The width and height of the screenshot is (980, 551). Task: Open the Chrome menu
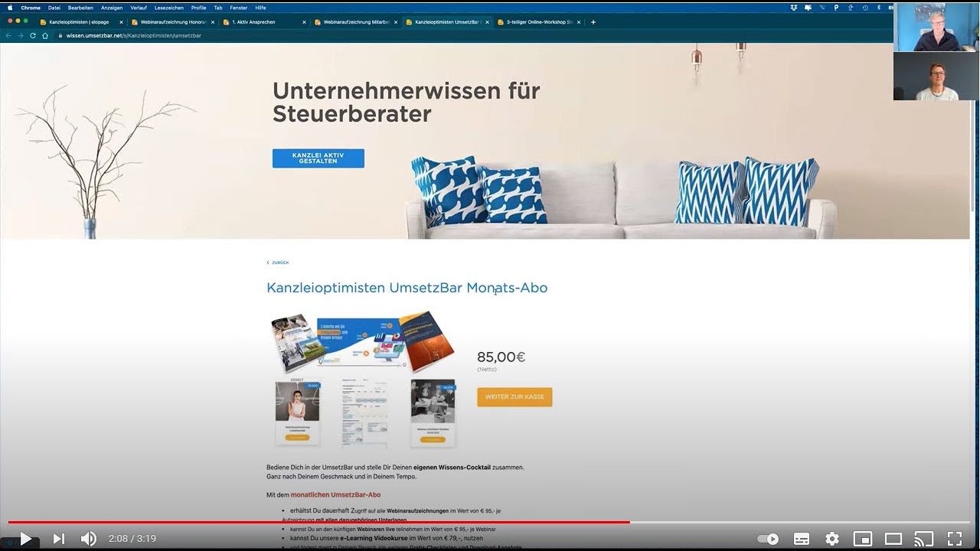point(31,8)
